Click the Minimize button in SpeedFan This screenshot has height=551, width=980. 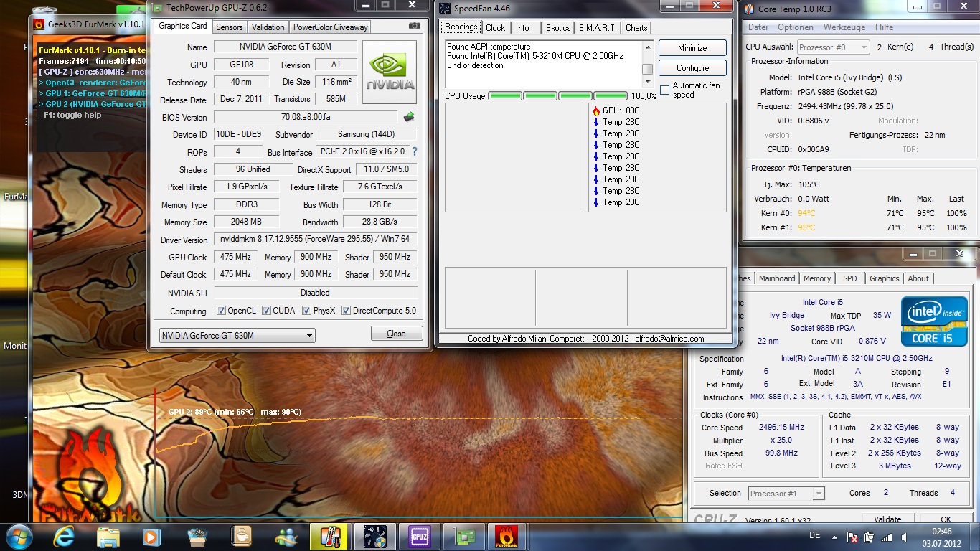tap(692, 48)
